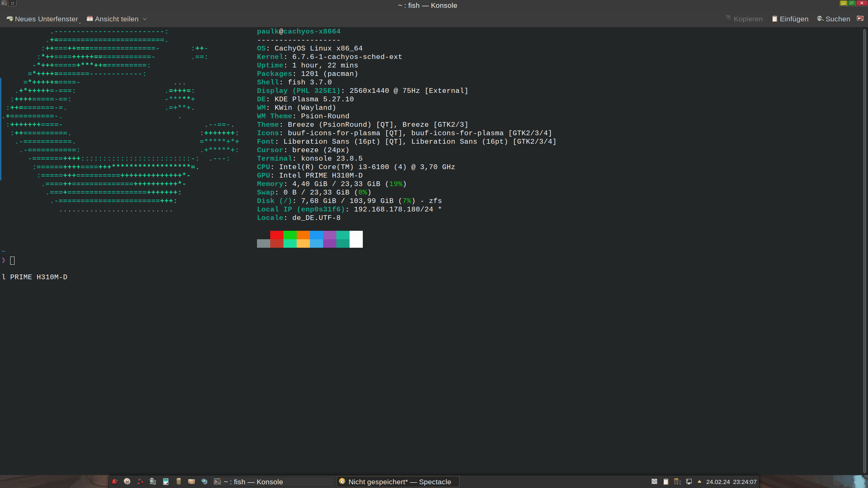Expand the Ansicht teilen dropdown arrow
Viewport: 868px width, 488px height.
tap(145, 19)
